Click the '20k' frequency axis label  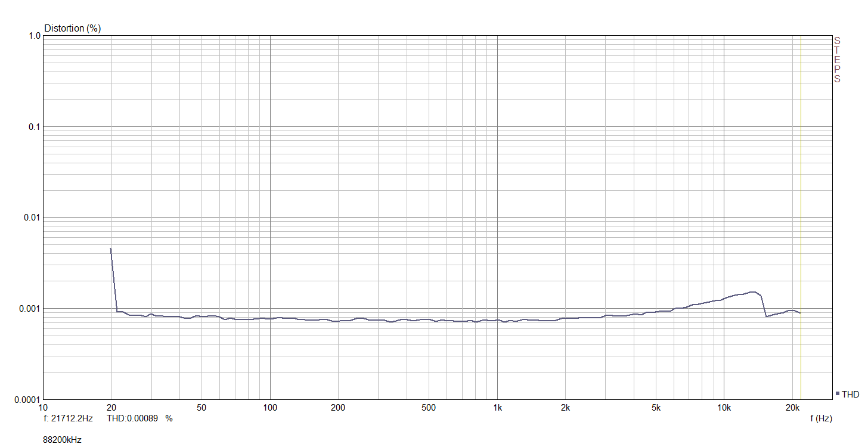pos(792,408)
